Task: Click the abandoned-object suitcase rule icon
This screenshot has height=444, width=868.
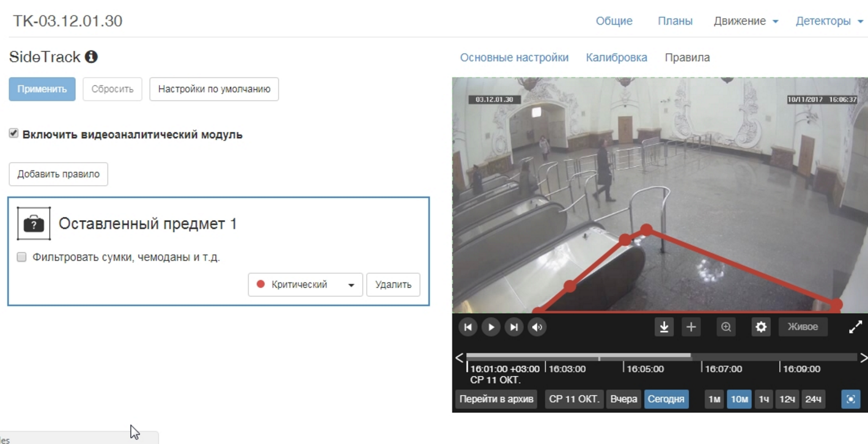Action: [x=34, y=224]
